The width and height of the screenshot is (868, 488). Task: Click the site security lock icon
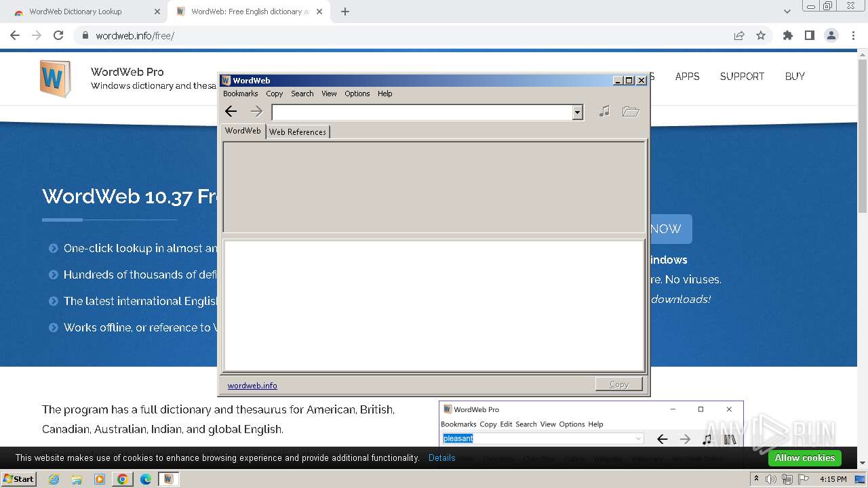(x=85, y=35)
